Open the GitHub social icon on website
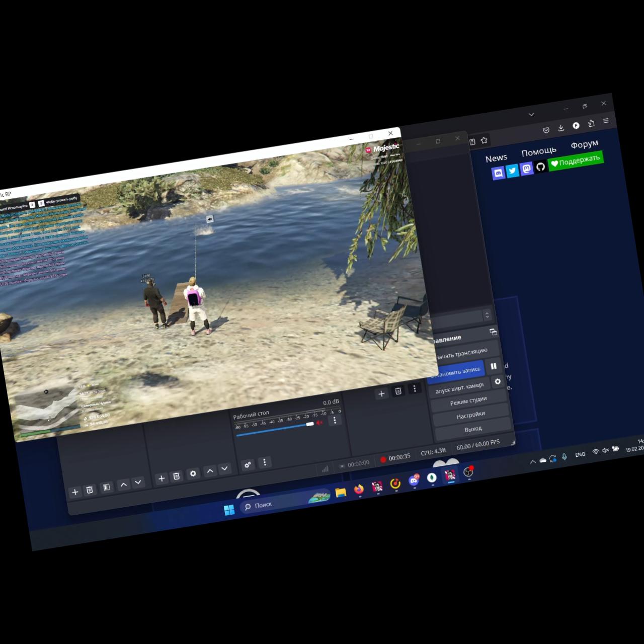This screenshot has height=644, width=644. [540, 166]
